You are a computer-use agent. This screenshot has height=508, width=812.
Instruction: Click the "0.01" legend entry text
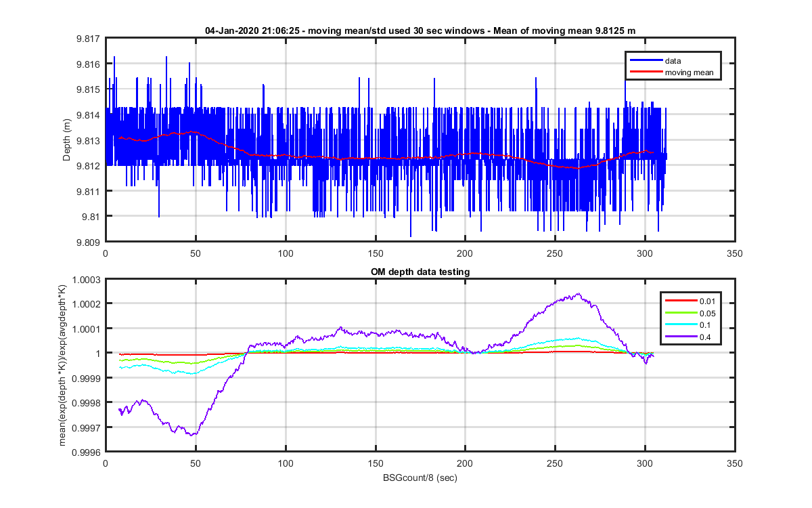click(x=707, y=301)
